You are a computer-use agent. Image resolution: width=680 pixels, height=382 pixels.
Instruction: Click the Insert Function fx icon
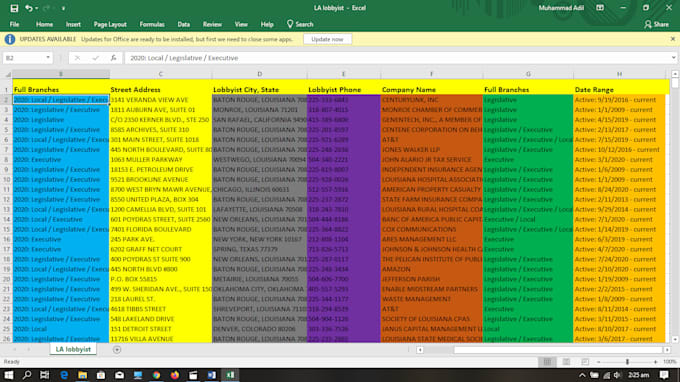[x=113, y=58]
